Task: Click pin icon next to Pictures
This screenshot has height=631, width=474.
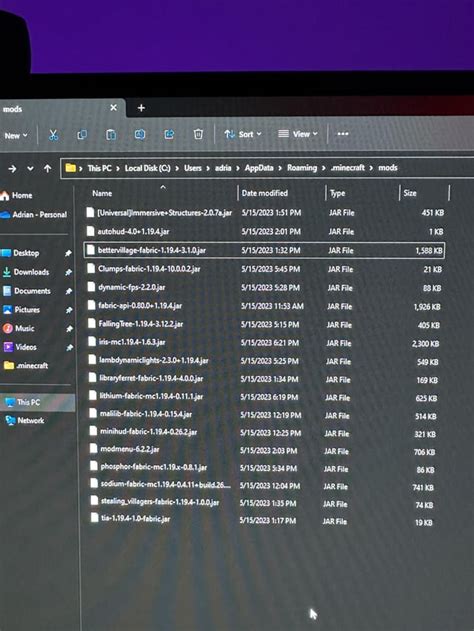Action: [x=69, y=310]
